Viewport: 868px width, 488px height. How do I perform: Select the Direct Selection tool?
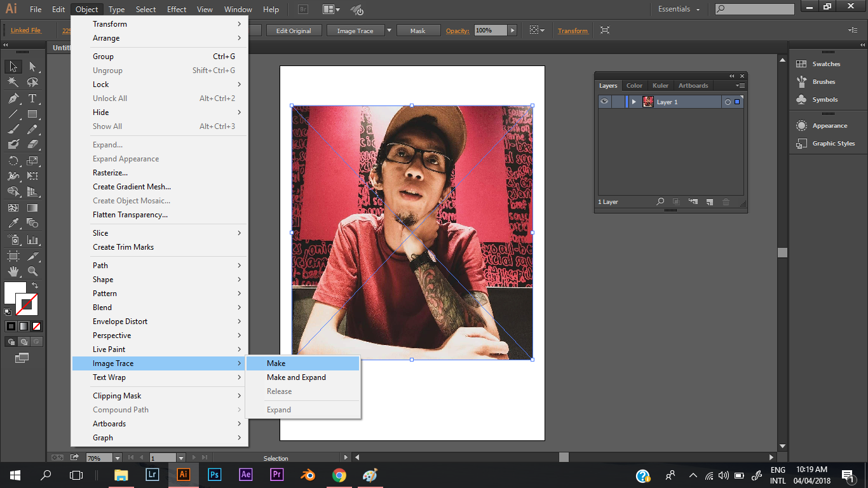pyautogui.click(x=32, y=67)
